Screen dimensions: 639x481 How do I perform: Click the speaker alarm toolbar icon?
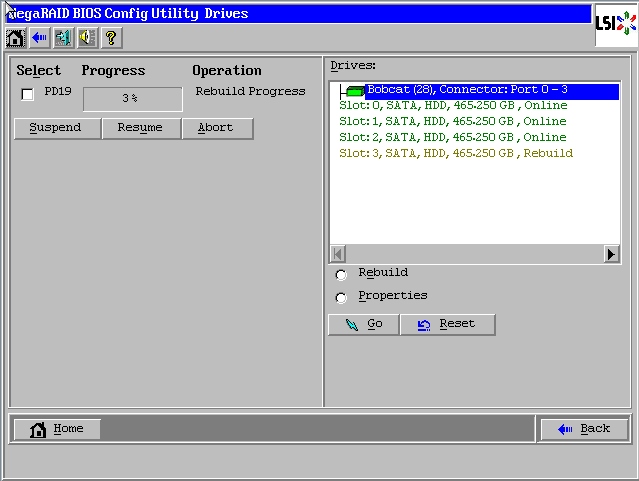[87, 38]
